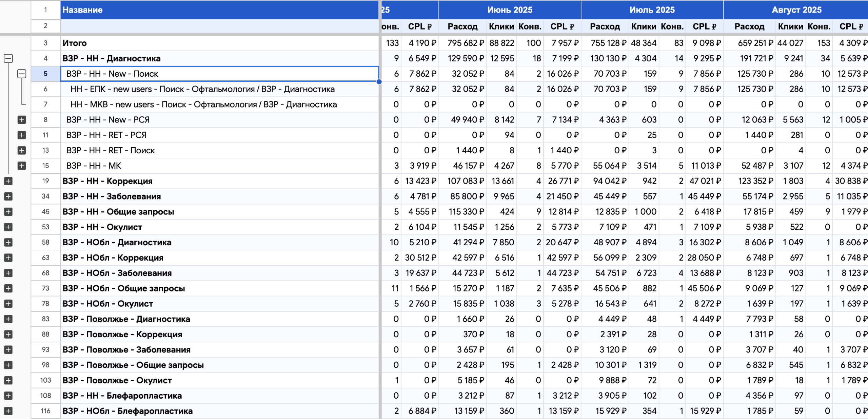The width and height of the screenshot is (868, 419).
Task: Click the Август 2025 header cell
Action: 796,10
